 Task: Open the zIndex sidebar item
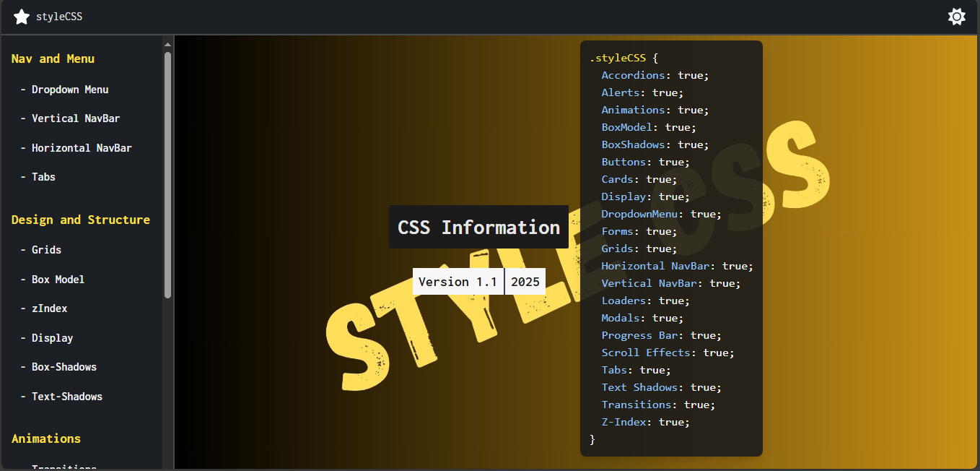click(49, 308)
